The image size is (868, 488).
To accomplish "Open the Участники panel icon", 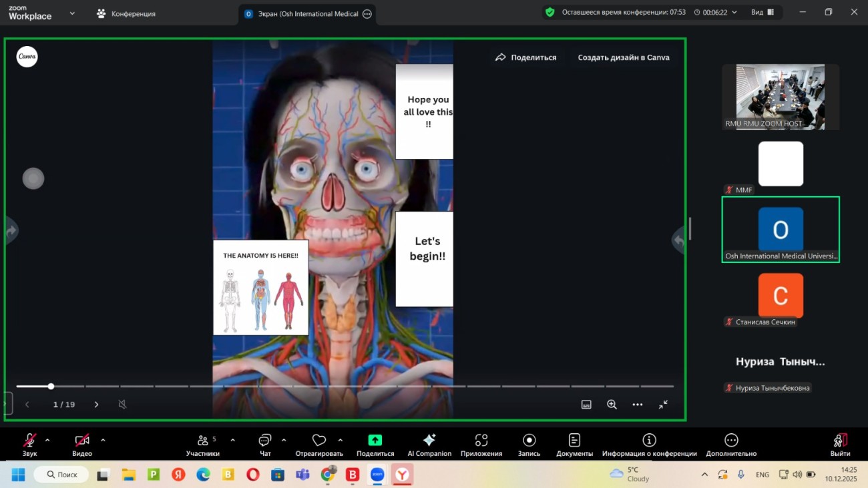I will click(204, 441).
